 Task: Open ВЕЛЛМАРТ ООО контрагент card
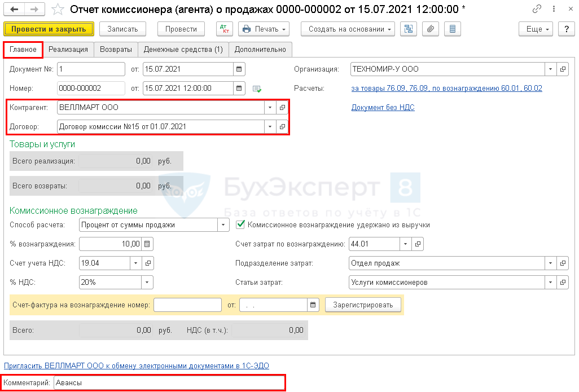coord(282,108)
